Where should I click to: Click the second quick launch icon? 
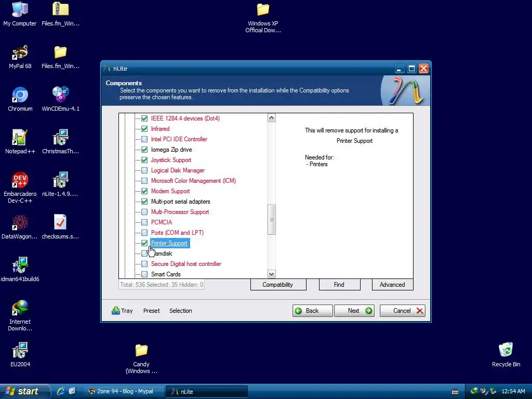[72, 391]
